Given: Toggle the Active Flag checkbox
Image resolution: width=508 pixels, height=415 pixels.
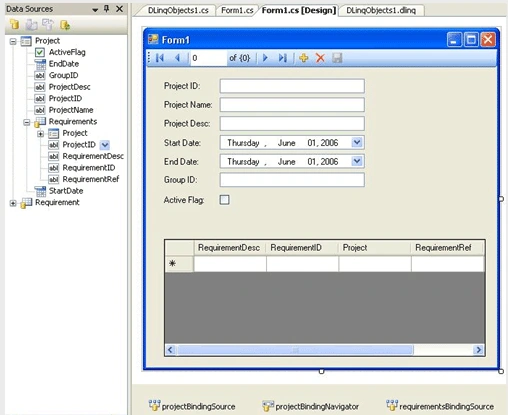Looking at the screenshot, I should click(225, 200).
